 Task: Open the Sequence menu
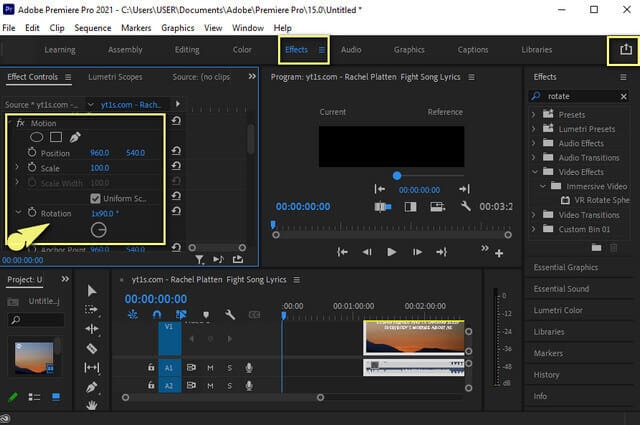click(93, 28)
